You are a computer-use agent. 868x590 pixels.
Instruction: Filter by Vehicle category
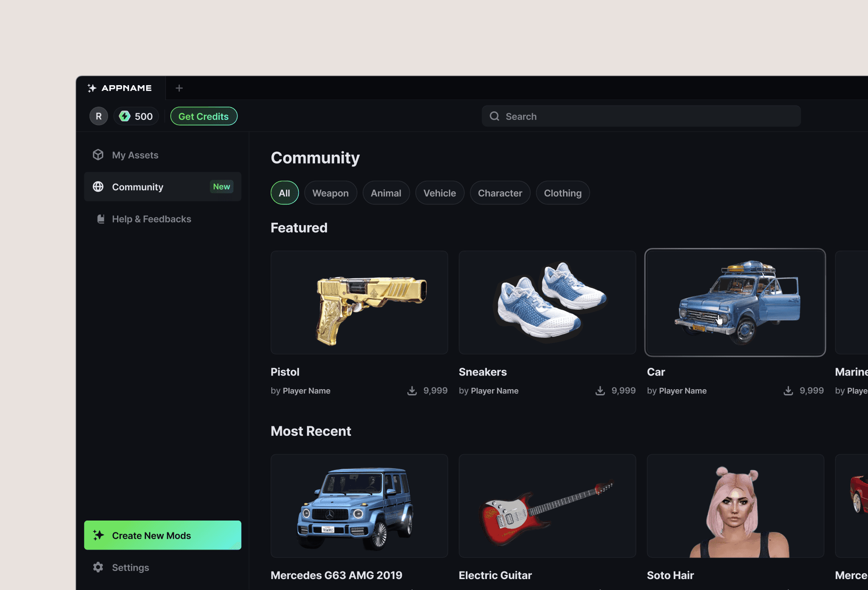[x=440, y=193]
